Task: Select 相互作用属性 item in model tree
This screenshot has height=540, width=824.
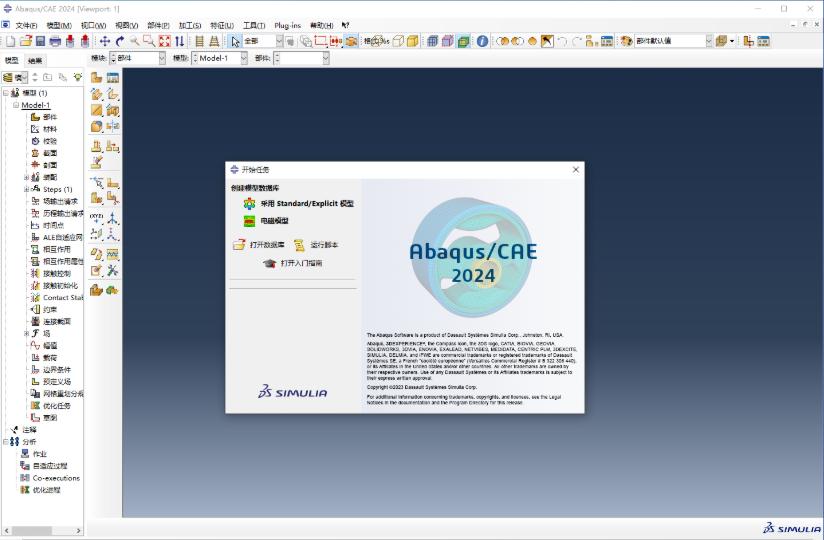Action: point(63,261)
